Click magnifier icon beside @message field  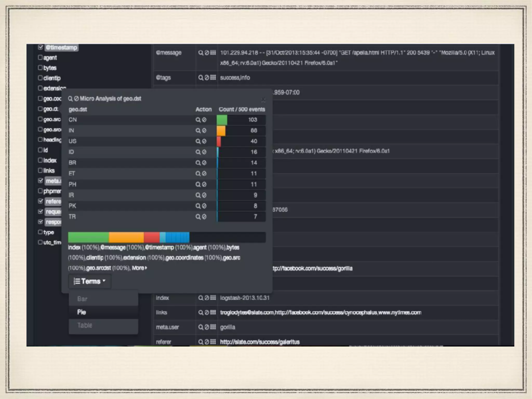201,53
